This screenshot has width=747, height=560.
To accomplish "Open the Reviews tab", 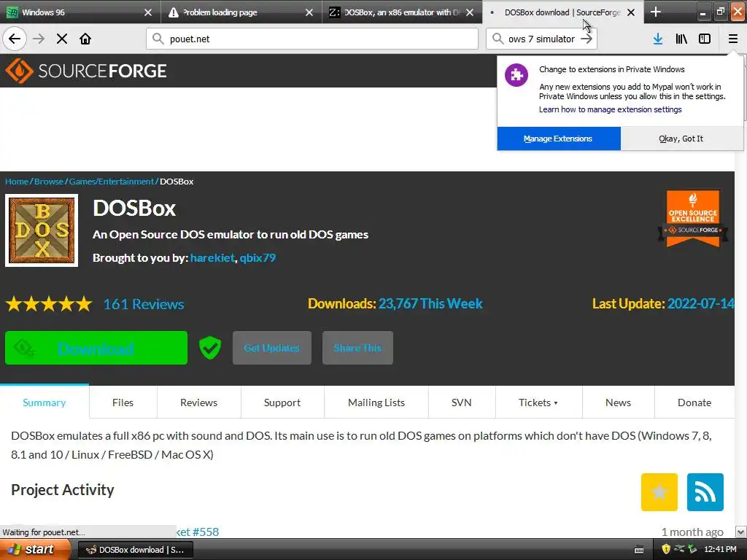I will pyautogui.click(x=198, y=402).
